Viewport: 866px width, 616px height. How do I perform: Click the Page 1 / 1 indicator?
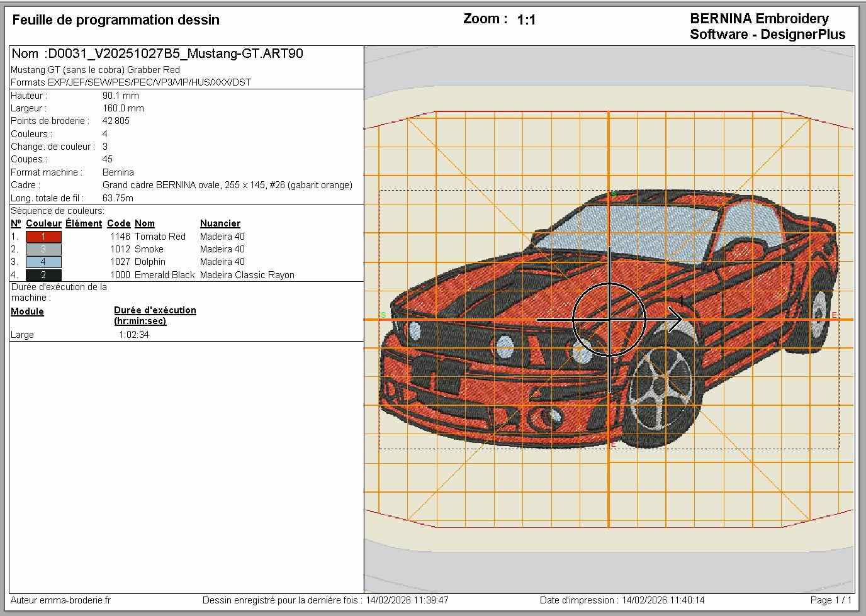[x=831, y=600]
